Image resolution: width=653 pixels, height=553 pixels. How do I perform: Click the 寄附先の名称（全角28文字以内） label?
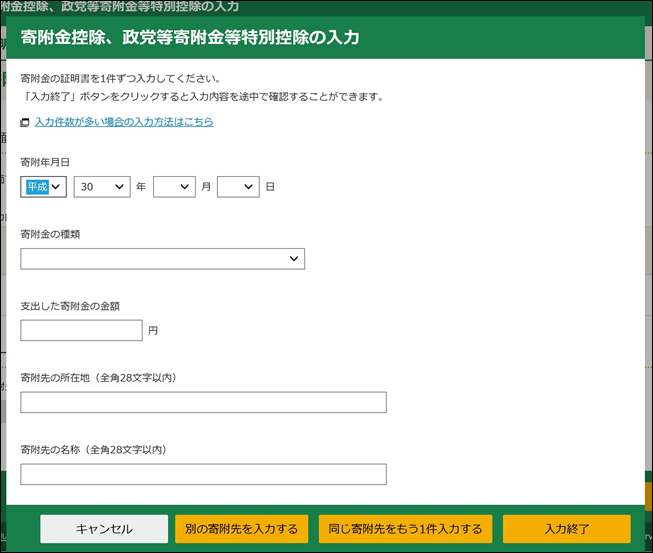(93, 450)
